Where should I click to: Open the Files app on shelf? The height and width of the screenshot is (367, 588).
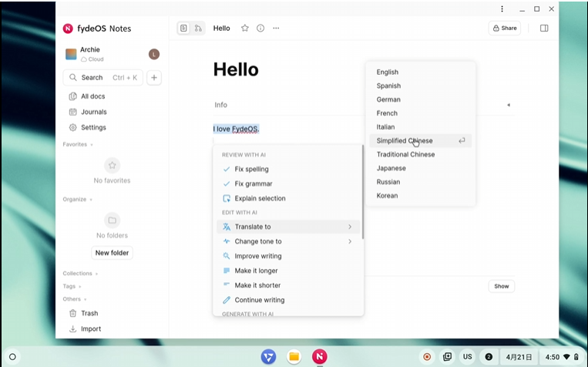click(x=294, y=356)
